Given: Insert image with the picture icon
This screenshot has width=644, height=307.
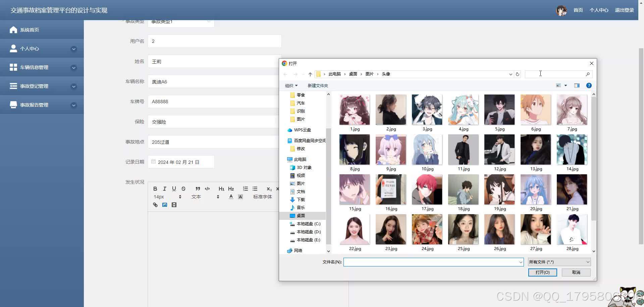Looking at the screenshot, I should tap(165, 205).
